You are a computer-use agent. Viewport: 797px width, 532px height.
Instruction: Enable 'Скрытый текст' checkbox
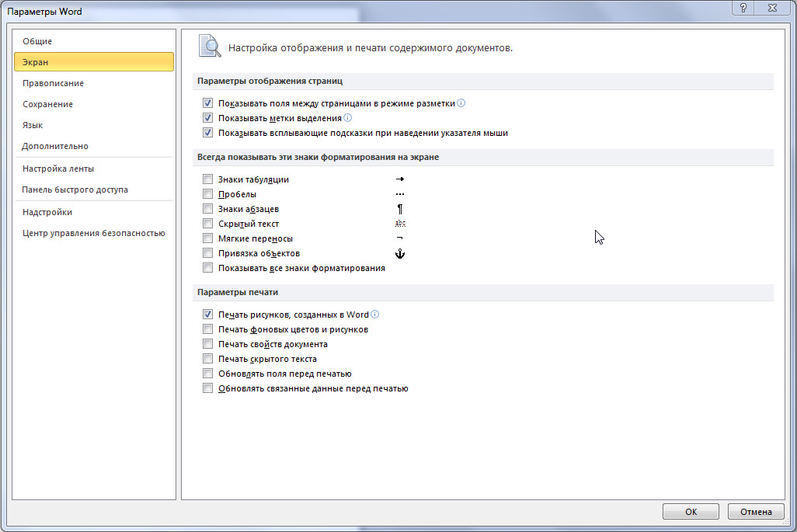(207, 223)
